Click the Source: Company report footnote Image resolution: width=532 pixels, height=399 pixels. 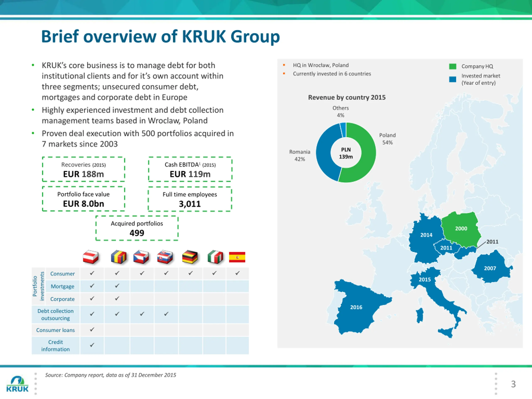point(111,375)
